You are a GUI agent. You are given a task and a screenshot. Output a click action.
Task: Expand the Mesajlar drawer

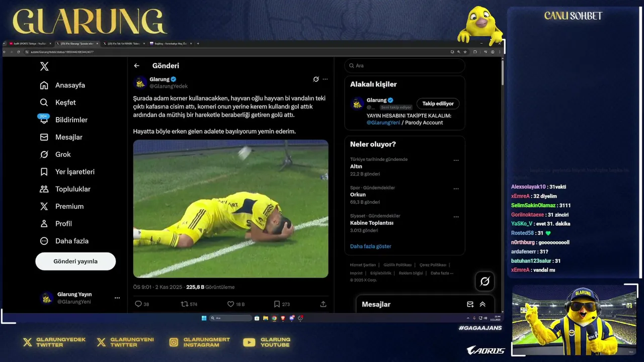coord(482,304)
